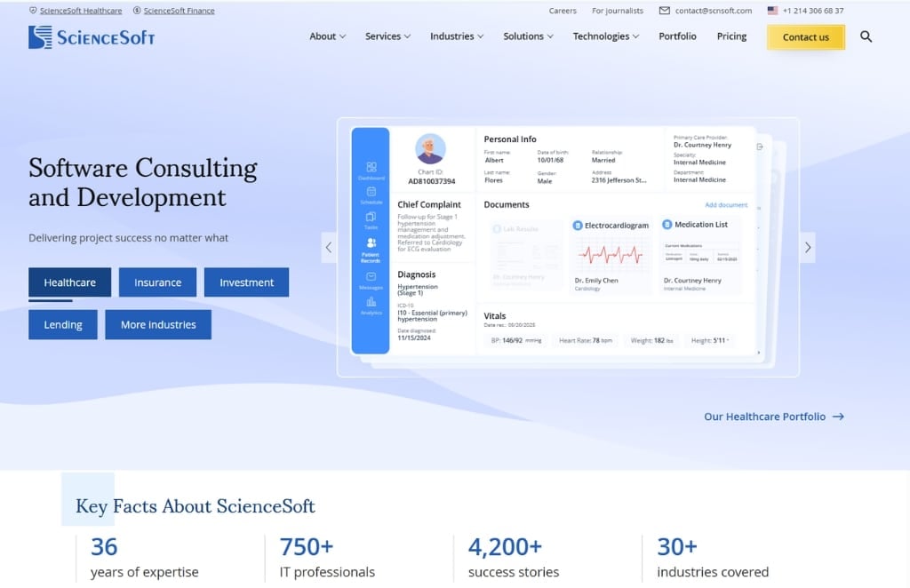Select the Patient Records sidebar icon
The height and width of the screenshot is (588, 910).
click(371, 242)
